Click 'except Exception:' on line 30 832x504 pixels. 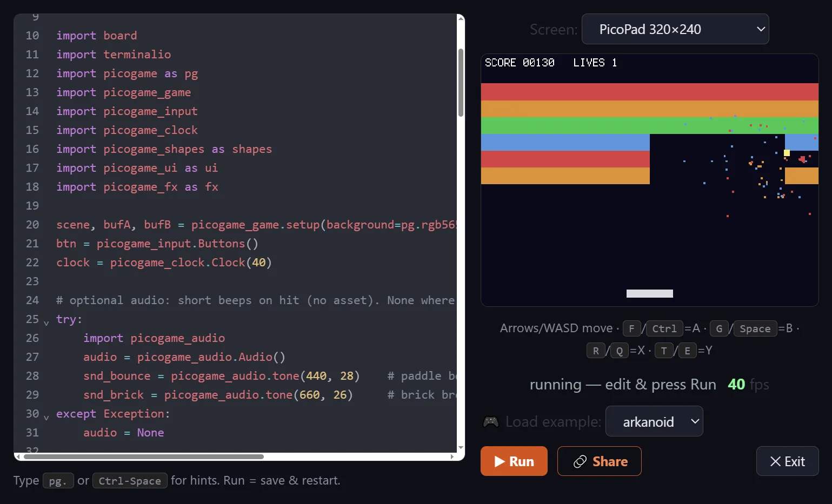[x=114, y=414]
